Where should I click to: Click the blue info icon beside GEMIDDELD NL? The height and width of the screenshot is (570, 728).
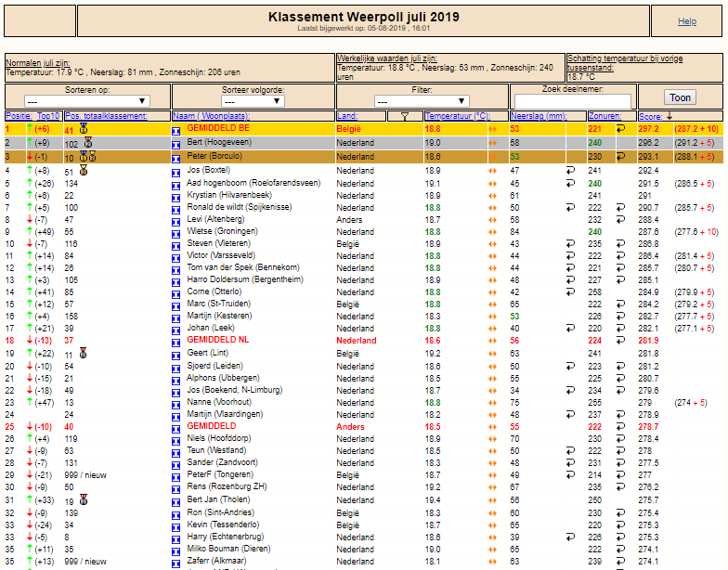[176, 343]
